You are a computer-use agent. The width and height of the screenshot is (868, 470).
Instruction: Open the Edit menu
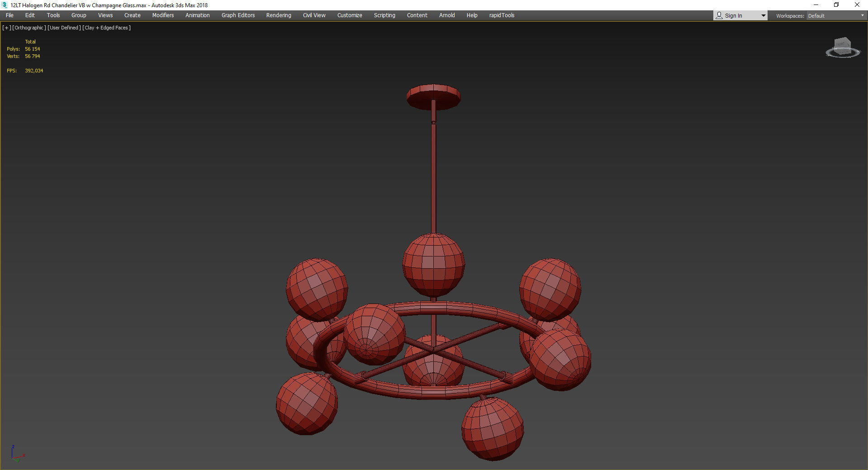tap(30, 15)
